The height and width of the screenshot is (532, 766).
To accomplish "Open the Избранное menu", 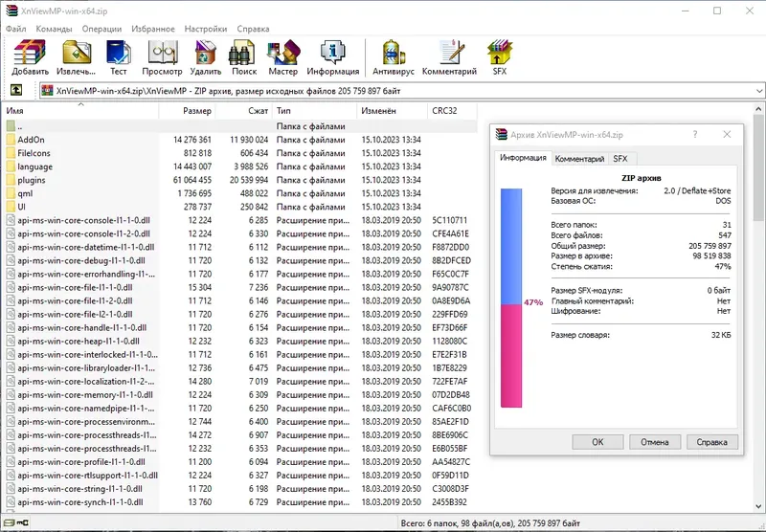I will coord(153,29).
